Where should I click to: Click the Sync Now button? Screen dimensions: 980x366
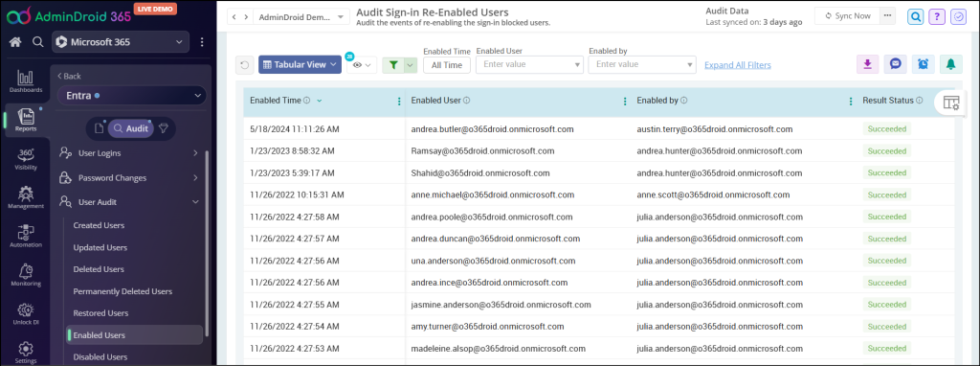848,16
